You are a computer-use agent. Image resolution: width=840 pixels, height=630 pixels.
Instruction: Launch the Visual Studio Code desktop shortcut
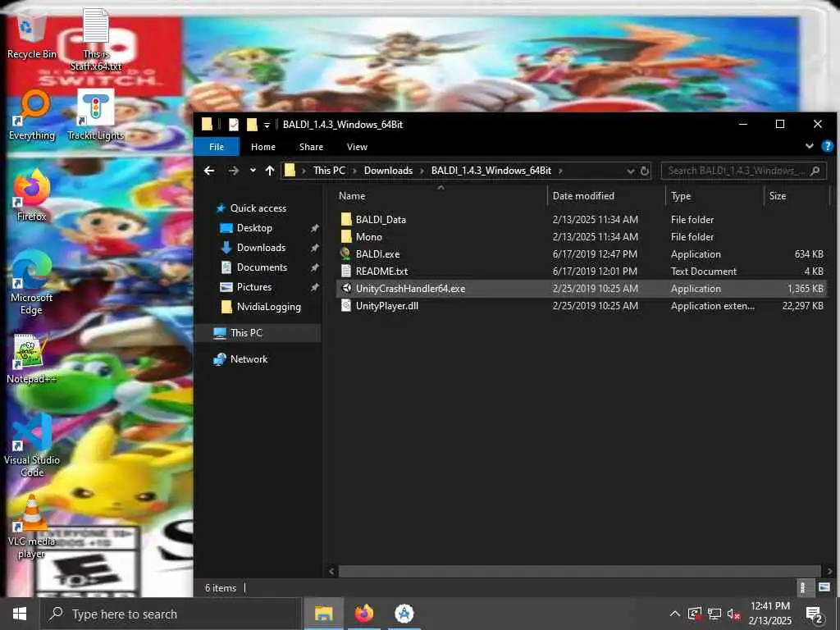point(32,445)
